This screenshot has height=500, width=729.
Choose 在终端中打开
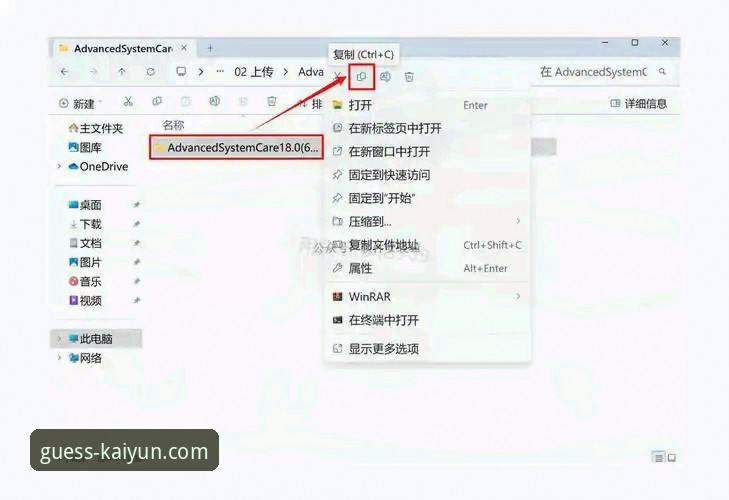click(x=427, y=320)
